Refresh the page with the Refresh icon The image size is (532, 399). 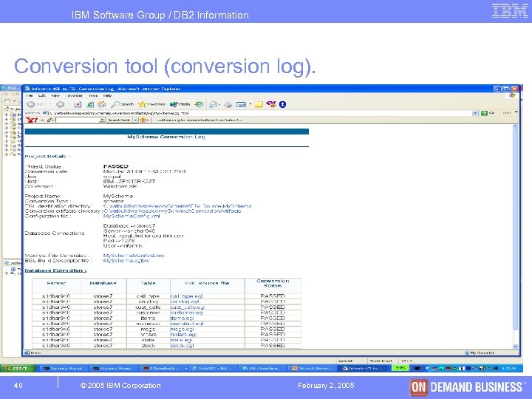tap(90, 104)
